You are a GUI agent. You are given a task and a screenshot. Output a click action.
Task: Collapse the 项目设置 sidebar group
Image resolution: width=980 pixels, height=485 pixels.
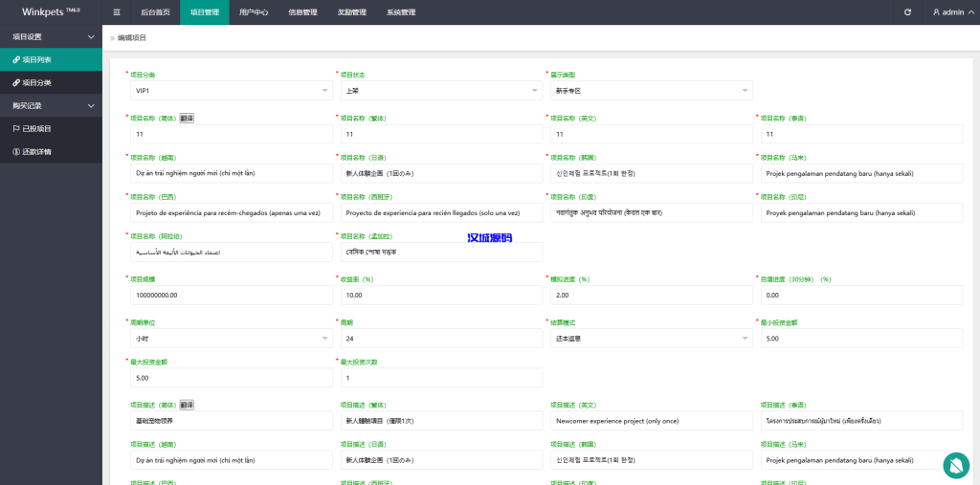(x=91, y=36)
